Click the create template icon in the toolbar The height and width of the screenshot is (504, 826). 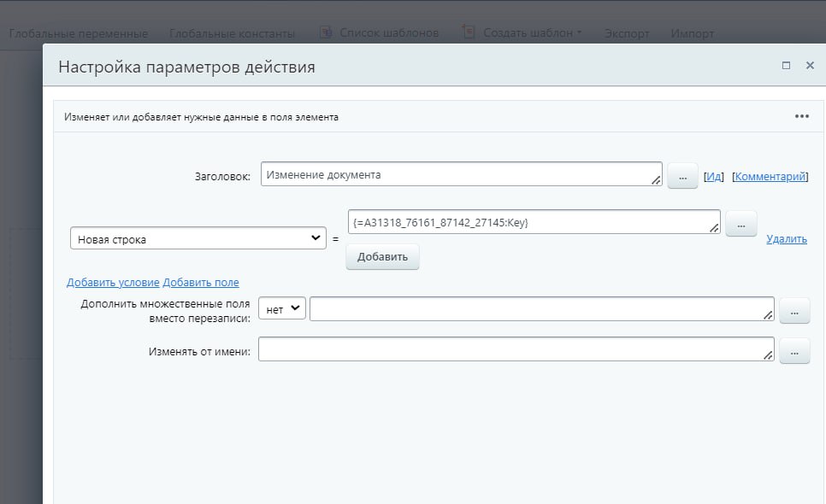point(469,32)
